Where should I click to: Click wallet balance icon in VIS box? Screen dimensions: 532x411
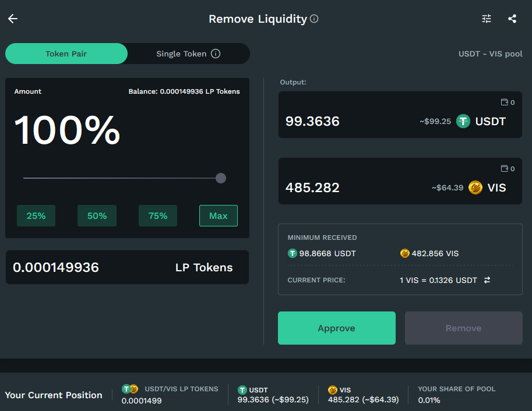pos(505,169)
